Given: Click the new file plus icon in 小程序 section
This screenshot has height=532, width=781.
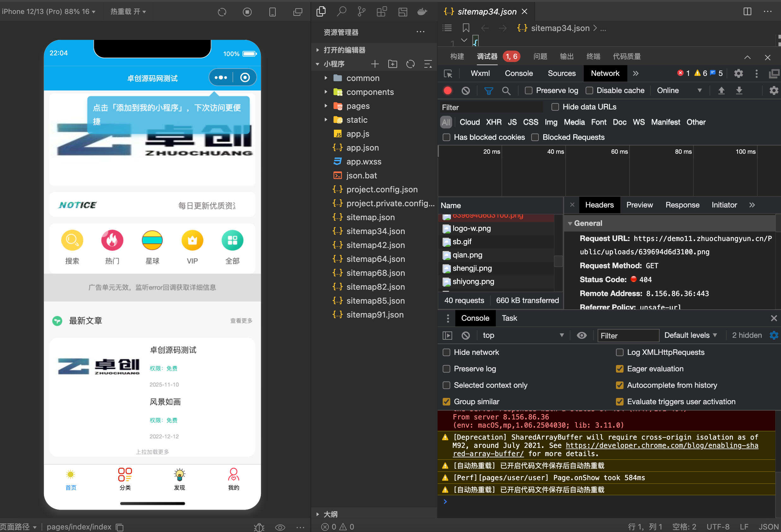Looking at the screenshot, I should tap(375, 64).
